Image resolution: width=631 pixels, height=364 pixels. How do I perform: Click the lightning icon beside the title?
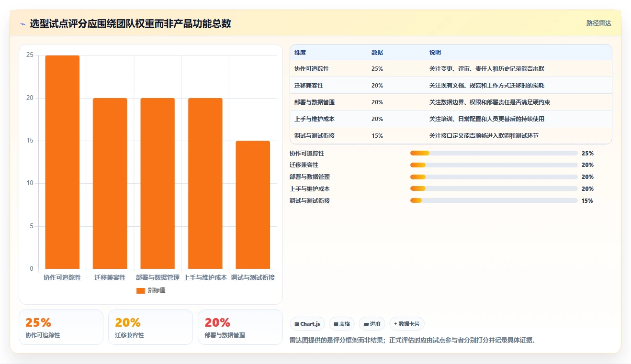pyautogui.click(x=23, y=24)
